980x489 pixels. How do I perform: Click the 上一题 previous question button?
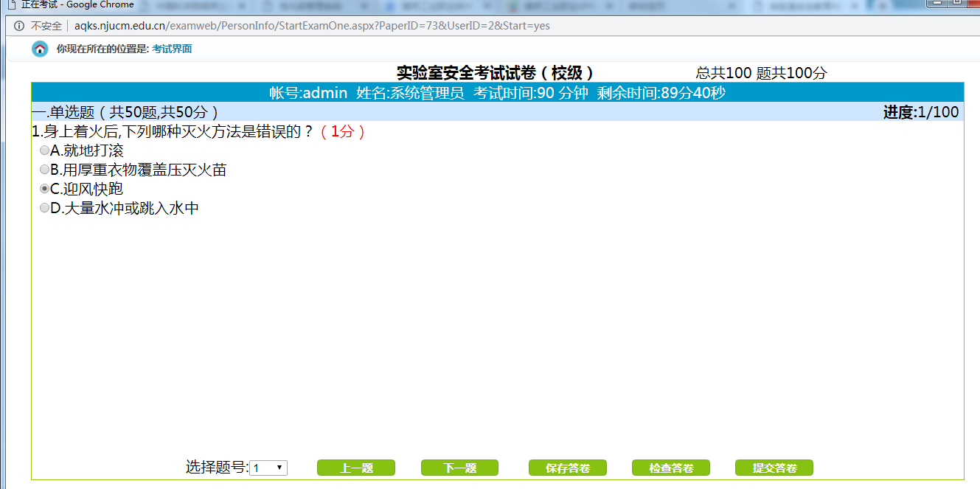(x=355, y=467)
